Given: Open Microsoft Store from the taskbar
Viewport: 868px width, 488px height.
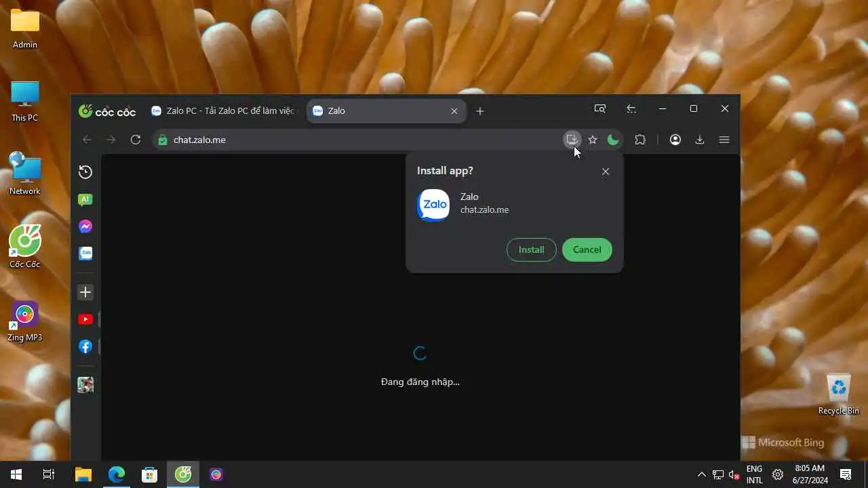Looking at the screenshot, I should (150, 474).
